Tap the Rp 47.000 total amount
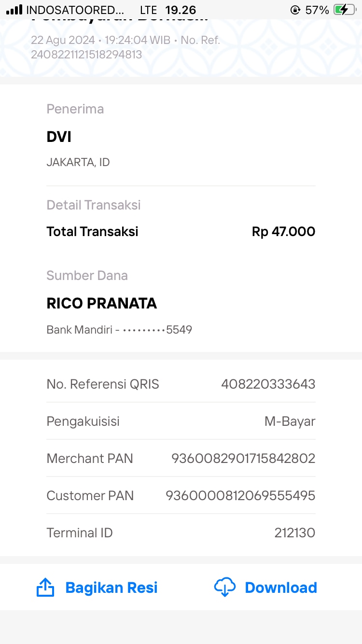This screenshot has height=644, width=362. 283,232
